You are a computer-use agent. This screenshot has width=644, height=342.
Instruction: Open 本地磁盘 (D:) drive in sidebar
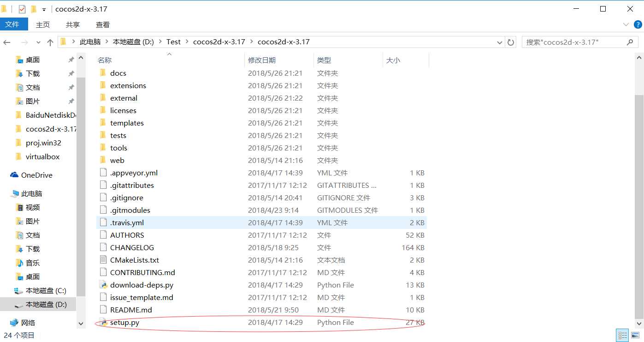[x=46, y=304]
